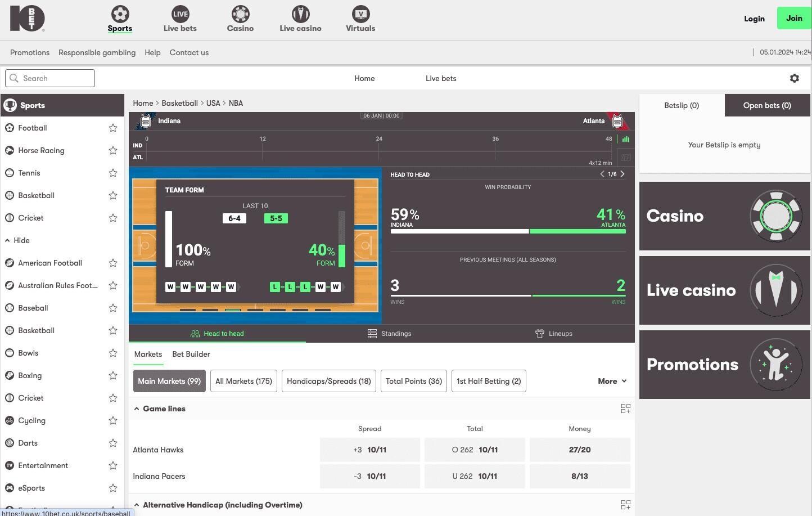This screenshot has width=812, height=516.
Task: Favorite Football with its star
Action: point(113,128)
